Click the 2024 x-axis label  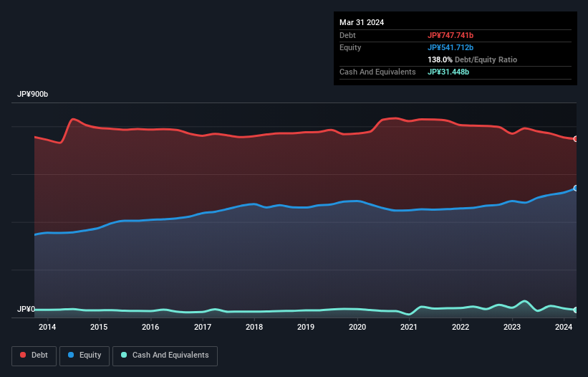pyautogui.click(x=564, y=327)
